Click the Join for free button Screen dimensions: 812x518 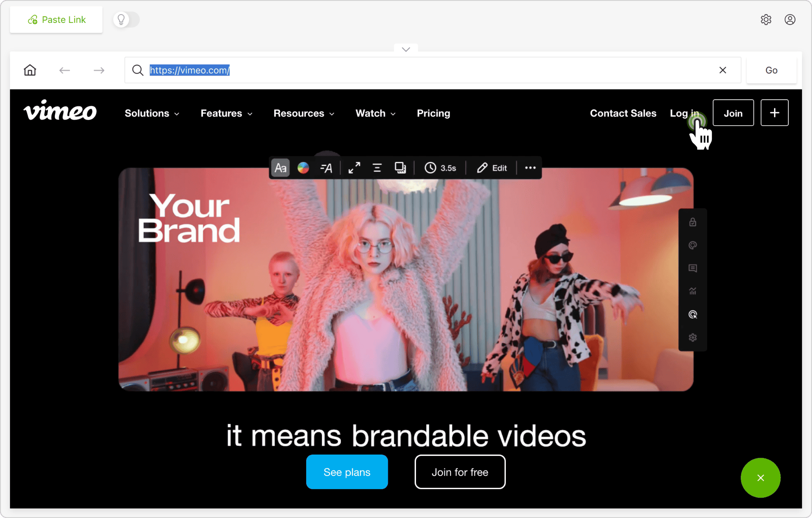pos(460,472)
